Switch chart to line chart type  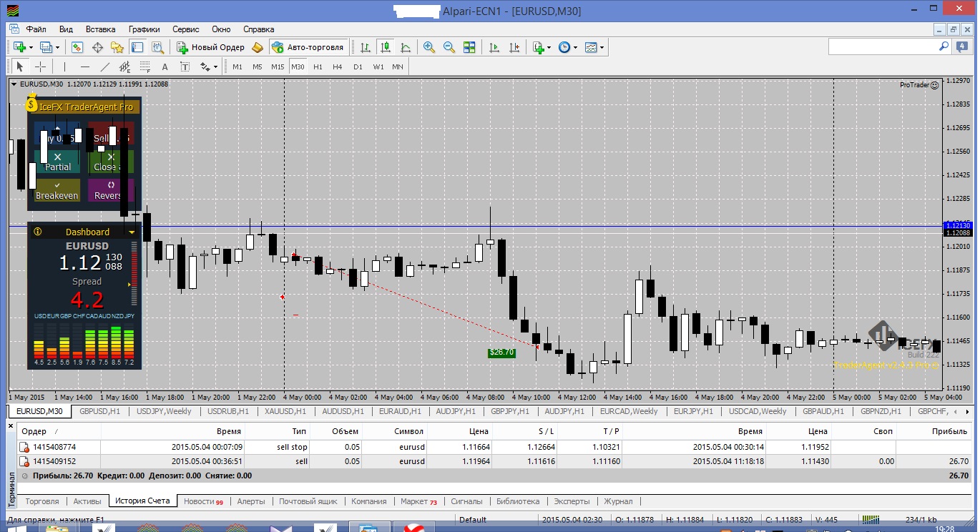[406, 47]
